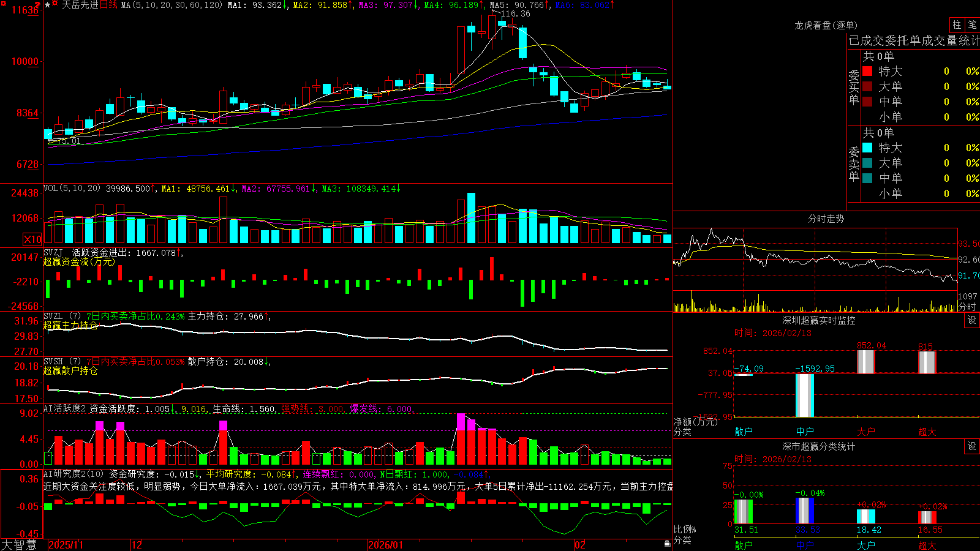Click the X10 volume scale marker

(32, 239)
